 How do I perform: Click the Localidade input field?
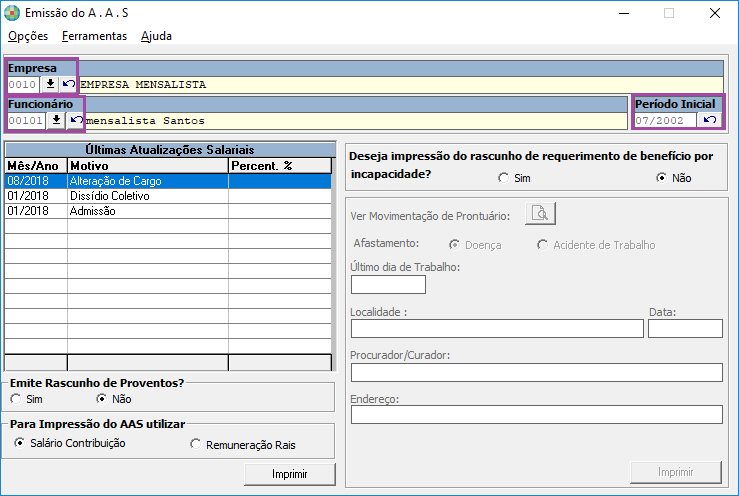[497, 329]
